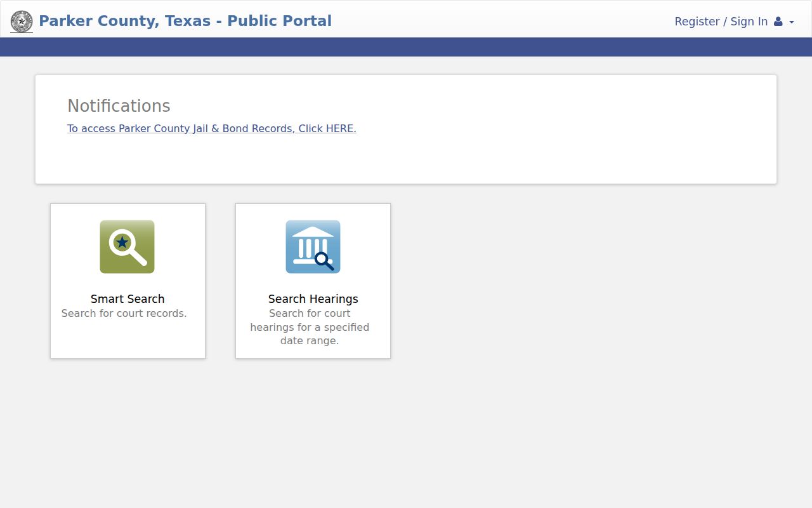Open the Search Hearings courthouse icon
Screen dimensions: 812x508
(313, 247)
